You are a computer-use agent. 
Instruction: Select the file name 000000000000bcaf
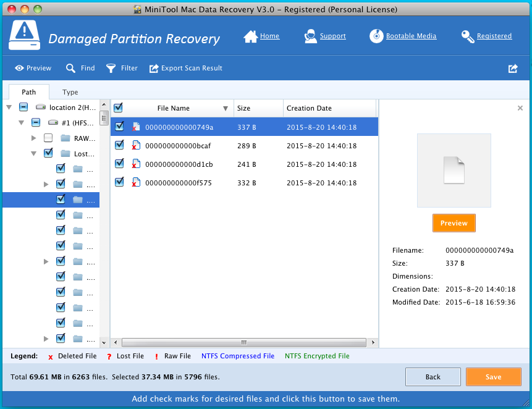click(x=178, y=146)
